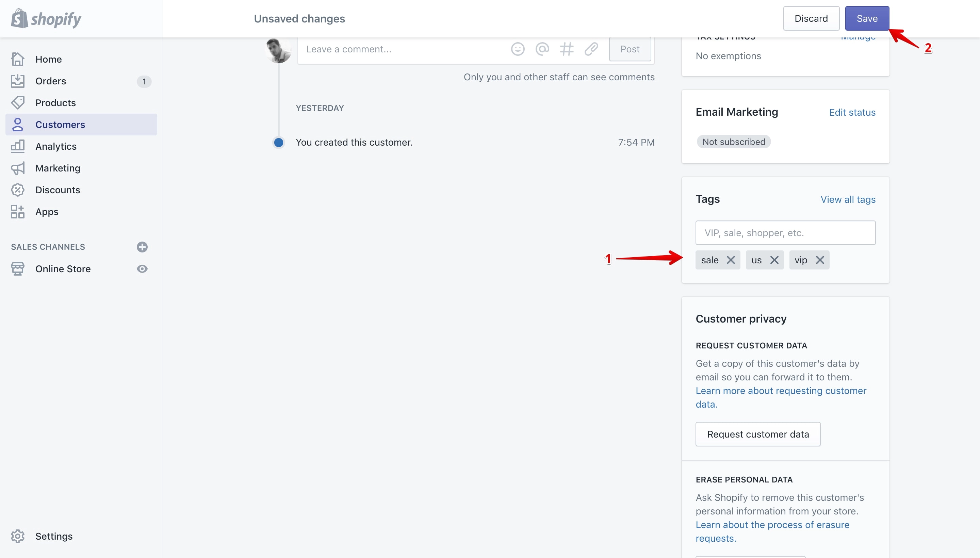Open Learn about the process of erasure requests
980x558 pixels.
(772, 531)
